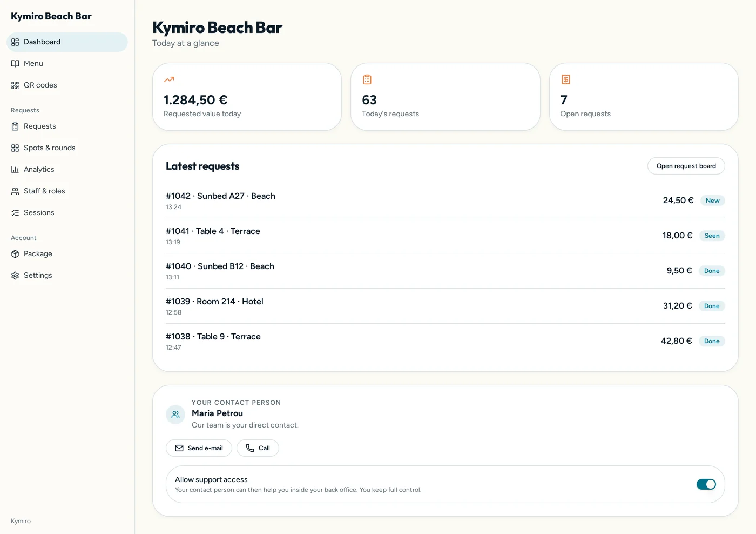Click the Sessions checklist icon

(x=15, y=213)
